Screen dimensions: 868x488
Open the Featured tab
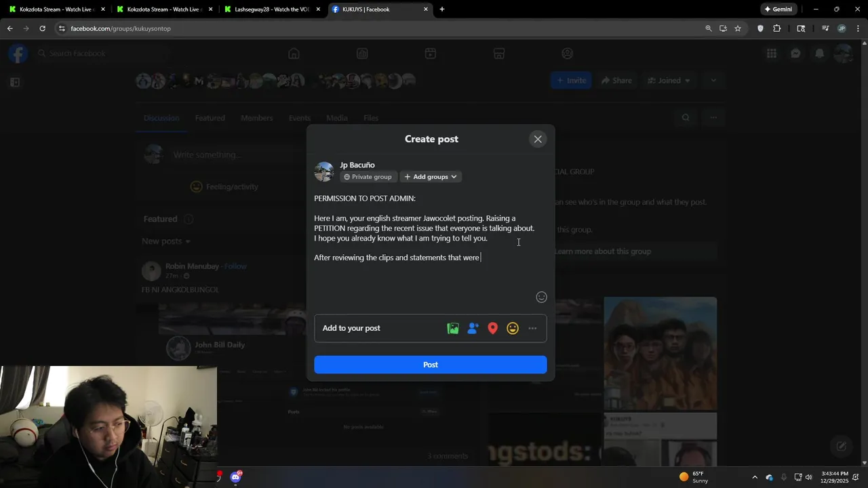click(x=210, y=118)
